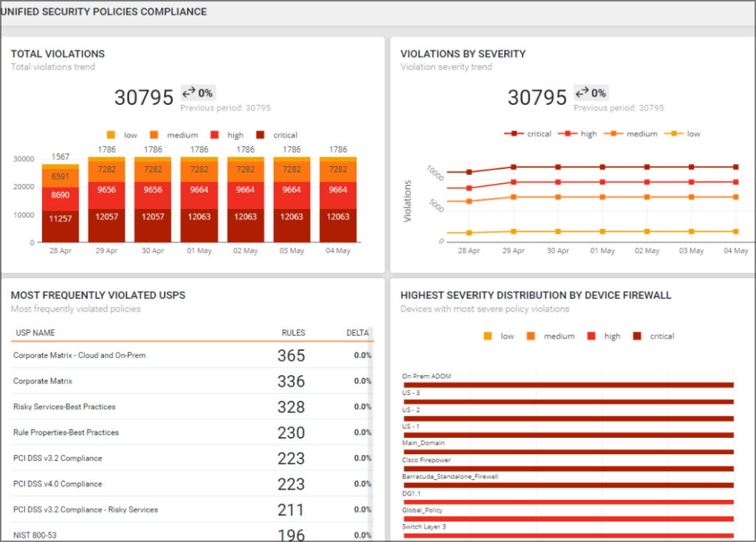The height and width of the screenshot is (542, 756).
Task: Click the Main_Domain device bar
Action: [x=568, y=452]
